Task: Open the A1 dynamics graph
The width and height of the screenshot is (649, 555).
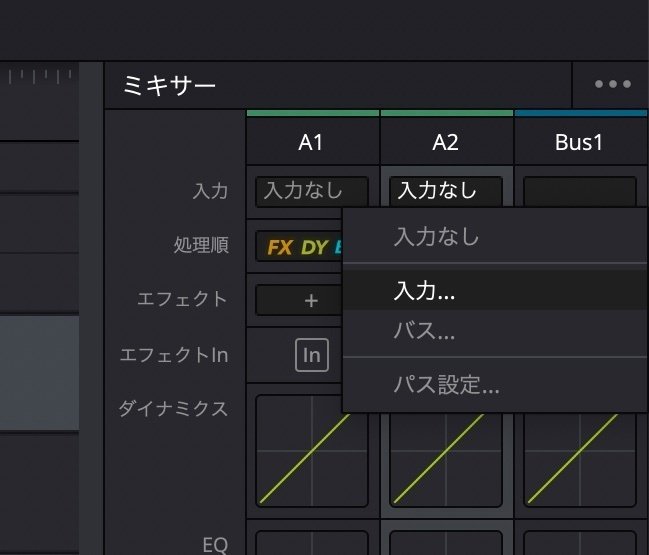Action: tap(312, 450)
